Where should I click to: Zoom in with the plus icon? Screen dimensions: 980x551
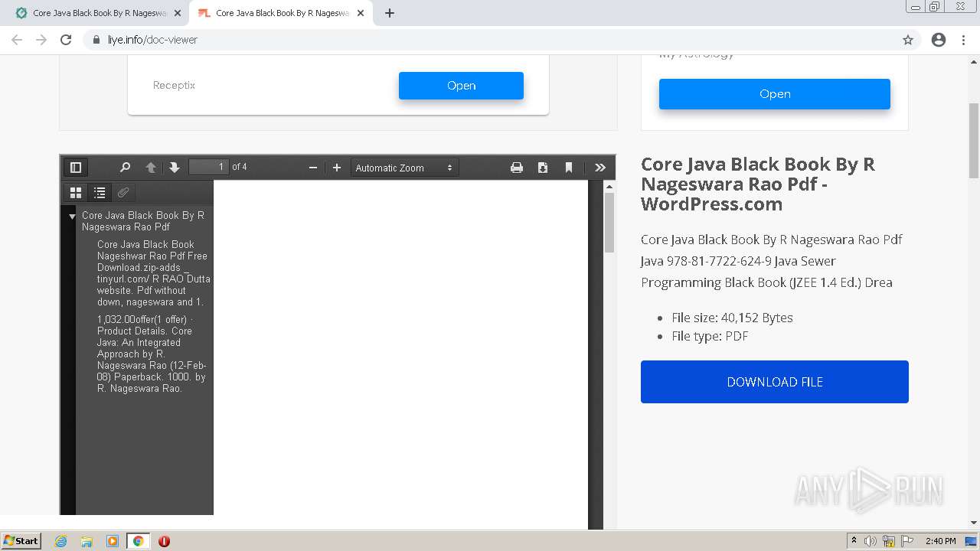point(337,168)
